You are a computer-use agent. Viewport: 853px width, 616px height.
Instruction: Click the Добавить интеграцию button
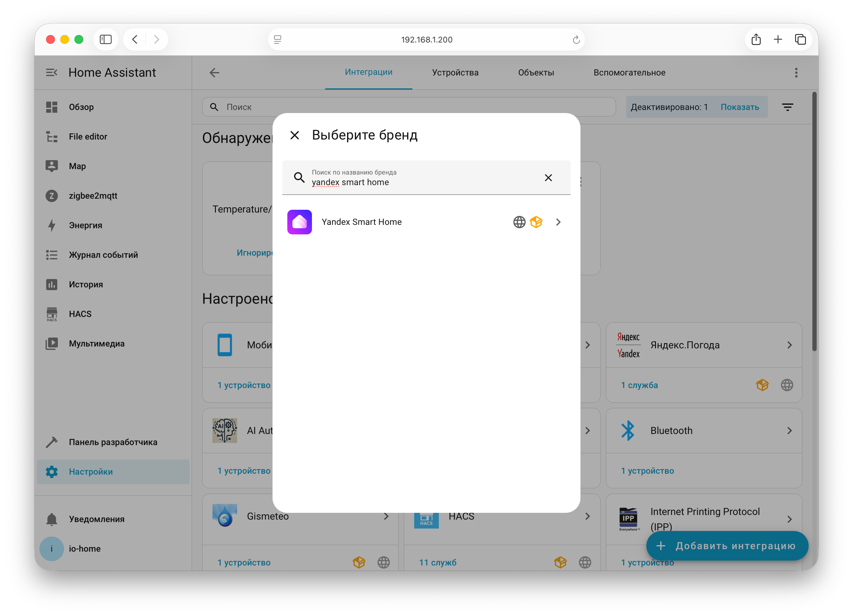pos(727,546)
